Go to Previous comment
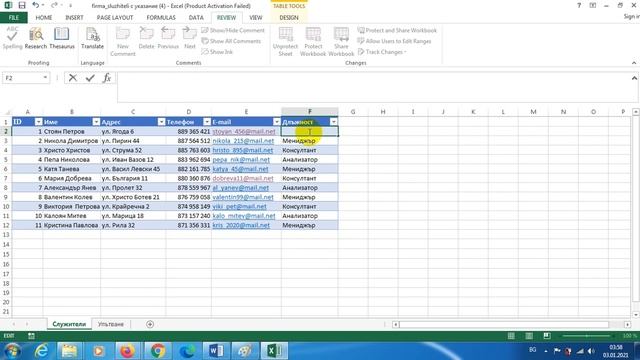This screenshot has width=640, height=360. coord(168,38)
